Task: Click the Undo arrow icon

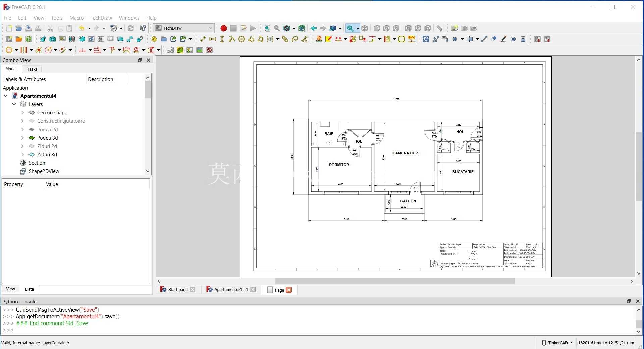Action: click(82, 28)
